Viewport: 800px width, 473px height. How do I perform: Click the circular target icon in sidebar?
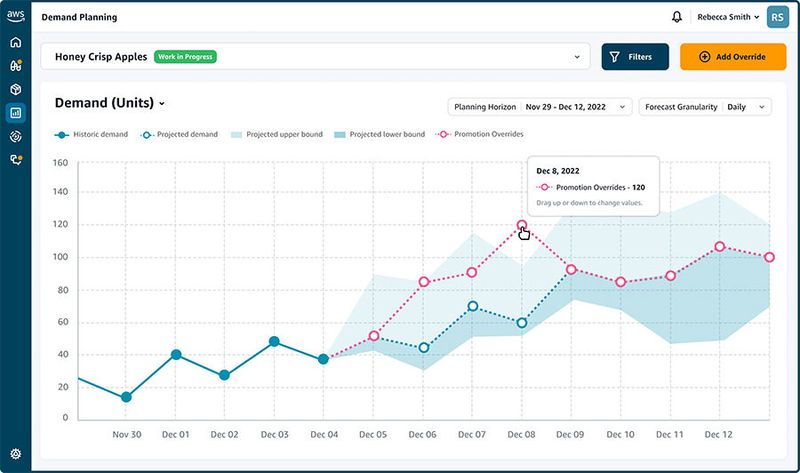[15, 136]
